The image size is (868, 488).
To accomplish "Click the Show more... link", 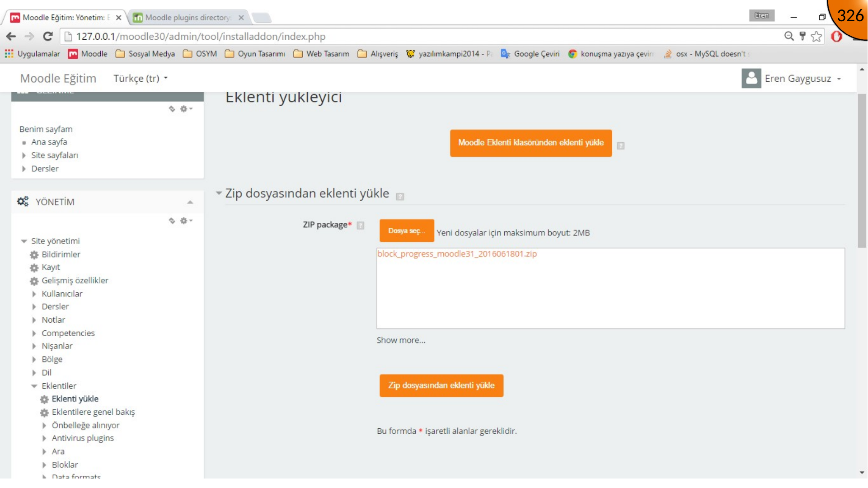I will click(x=401, y=340).
